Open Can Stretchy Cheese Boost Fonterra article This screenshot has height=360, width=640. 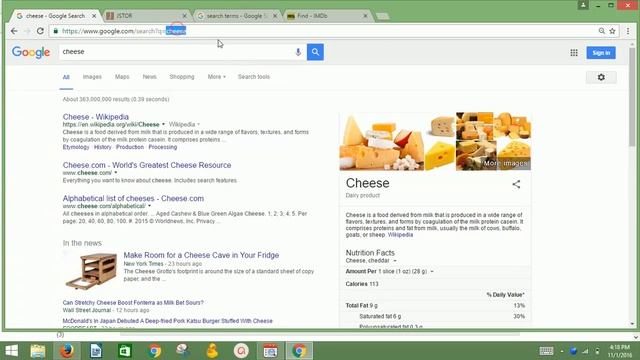tap(133, 302)
